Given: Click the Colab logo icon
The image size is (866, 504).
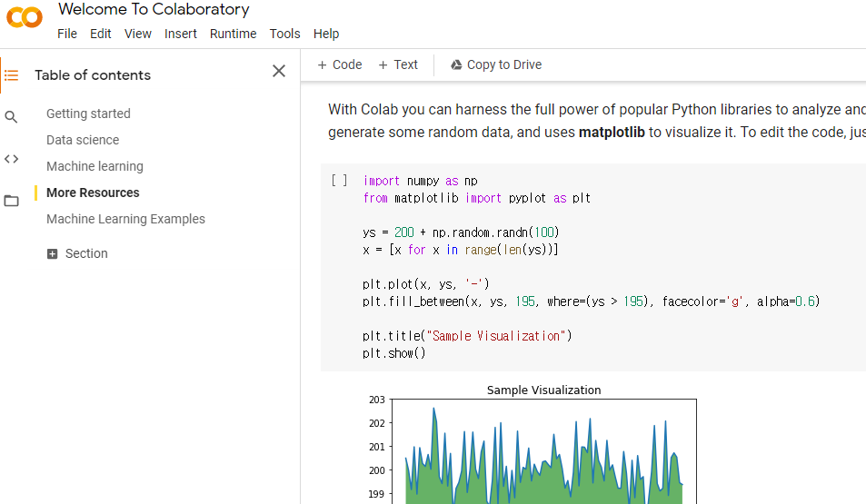Looking at the screenshot, I should [x=24, y=17].
